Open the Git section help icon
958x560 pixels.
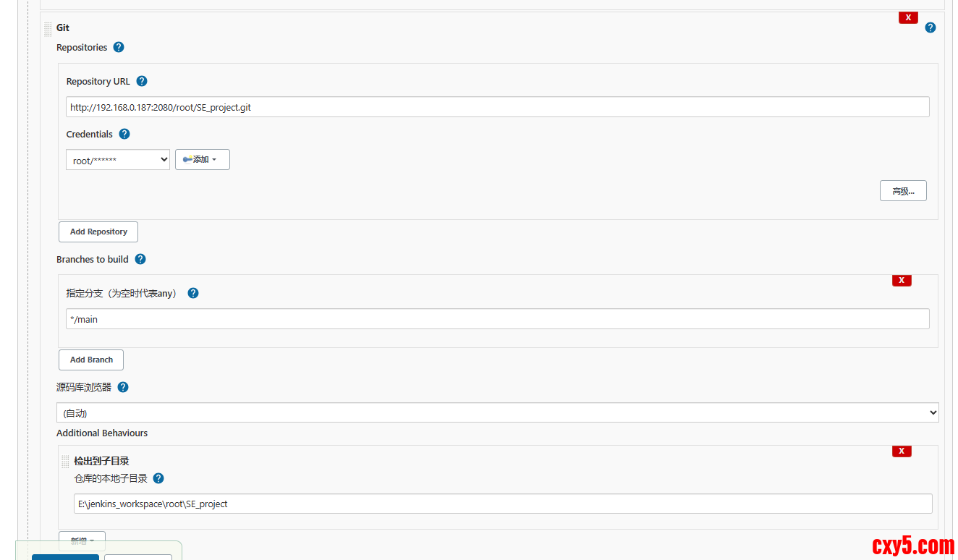click(931, 27)
